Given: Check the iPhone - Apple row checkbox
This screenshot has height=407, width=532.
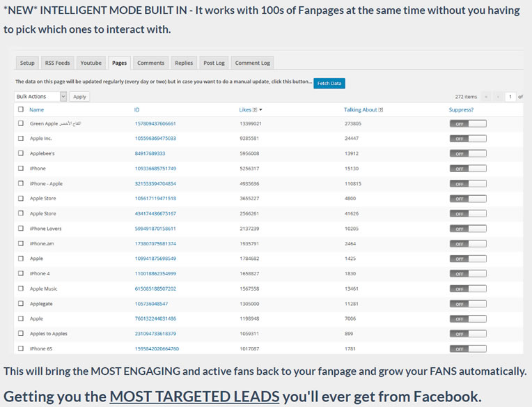Looking at the screenshot, I should (21, 183).
